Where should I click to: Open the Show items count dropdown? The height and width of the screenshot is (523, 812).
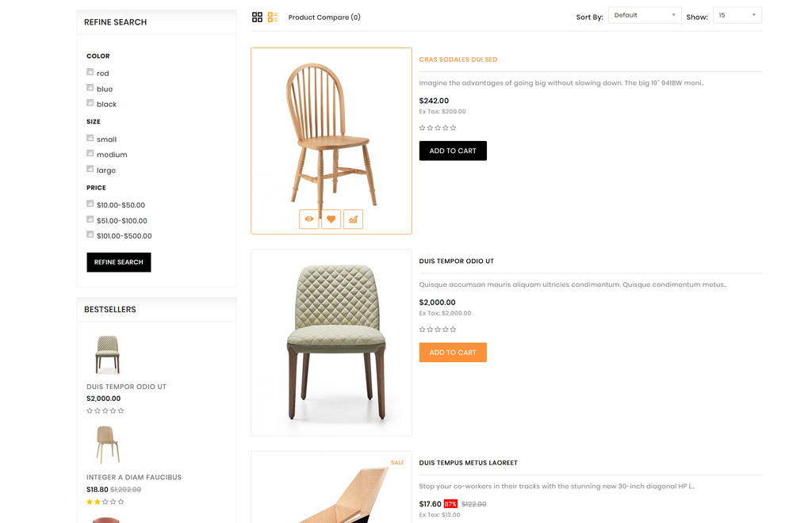pyautogui.click(x=737, y=15)
